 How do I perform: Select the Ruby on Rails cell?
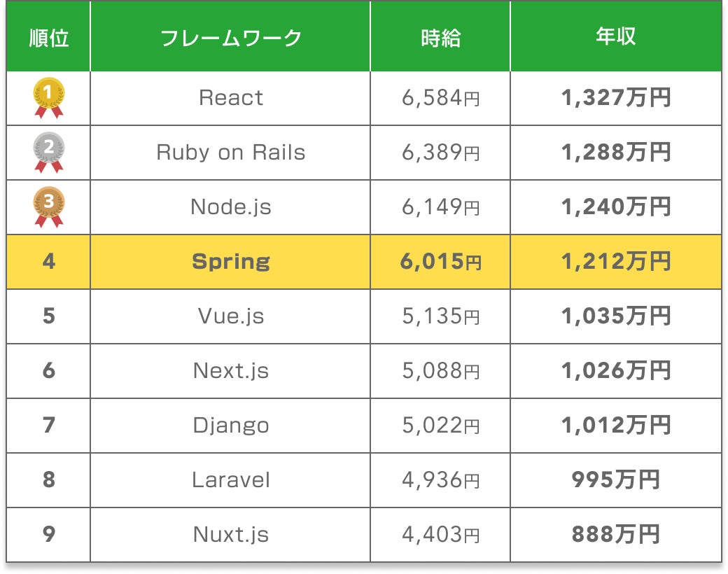pos(231,153)
